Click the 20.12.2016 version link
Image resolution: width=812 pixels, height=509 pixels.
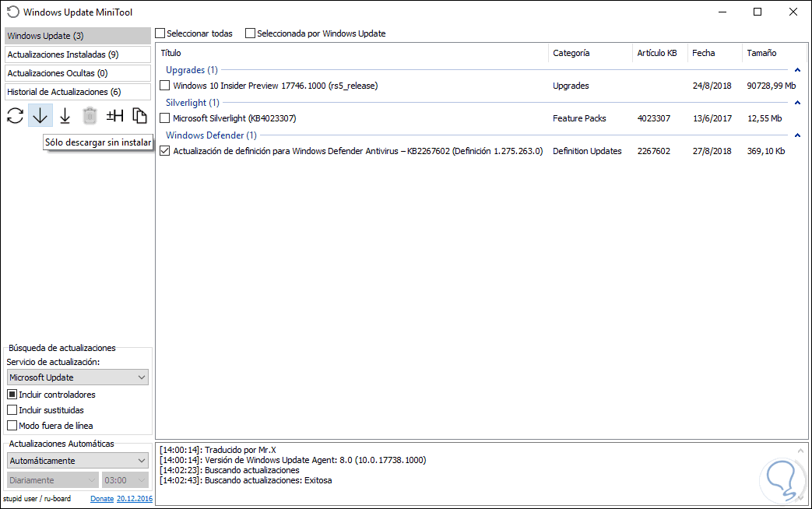(135, 499)
